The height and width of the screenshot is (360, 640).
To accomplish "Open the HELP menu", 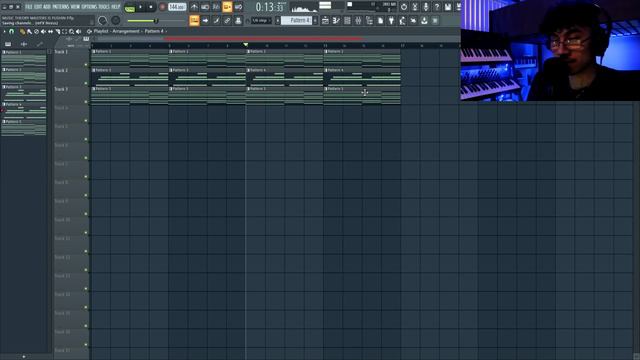I will [116, 7].
